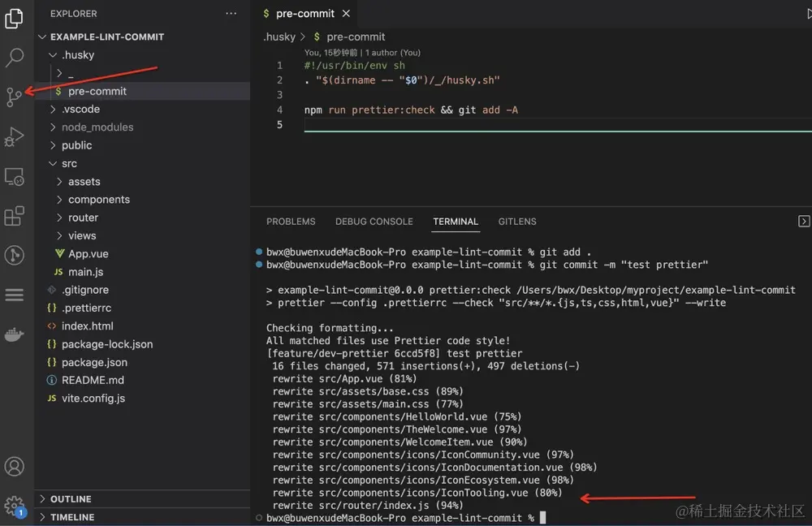The image size is (812, 526).
Task: Focus the terminal prompt cursor at the bottom
Action: 542,518
